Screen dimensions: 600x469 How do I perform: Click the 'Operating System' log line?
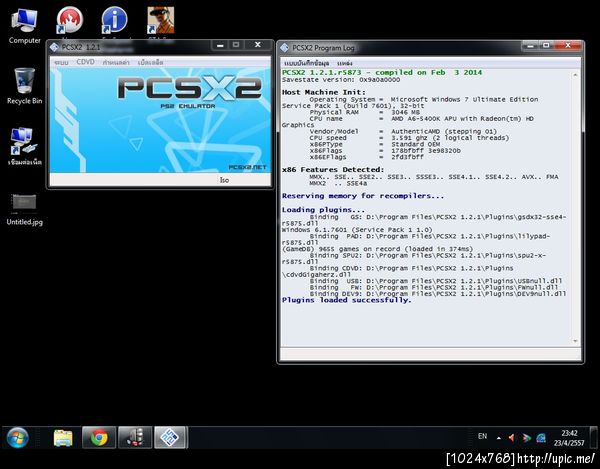pyautogui.click(x=424, y=99)
